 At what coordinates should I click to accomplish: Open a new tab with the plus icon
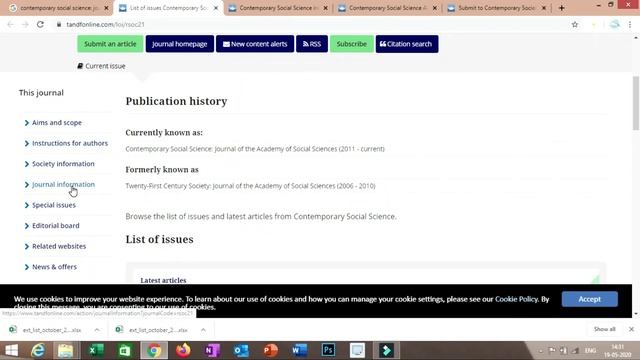pyautogui.click(x=562, y=8)
